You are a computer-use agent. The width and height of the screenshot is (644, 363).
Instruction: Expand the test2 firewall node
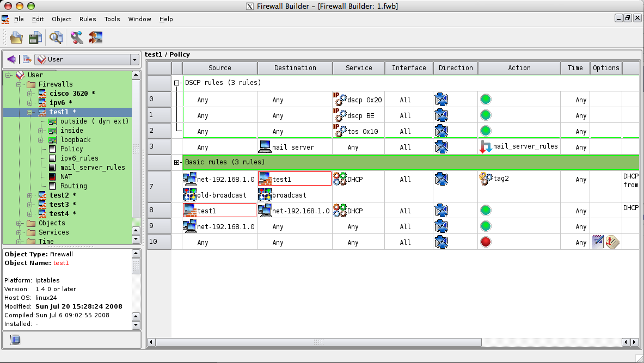[29, 195]
